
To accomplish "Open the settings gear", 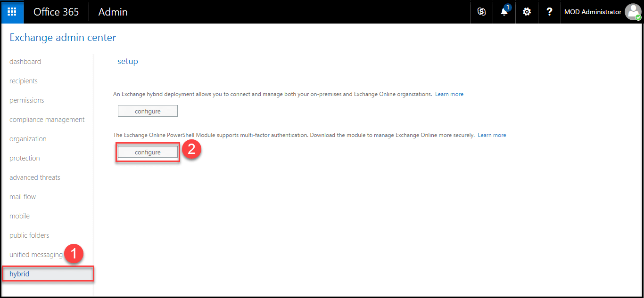I will click(526, 12).
